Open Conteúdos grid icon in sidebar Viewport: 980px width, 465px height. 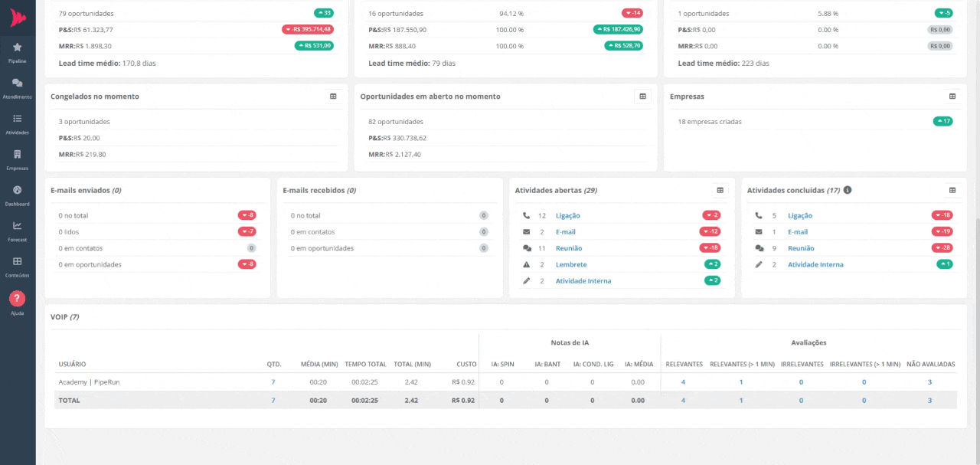click(x=18, y=262)
